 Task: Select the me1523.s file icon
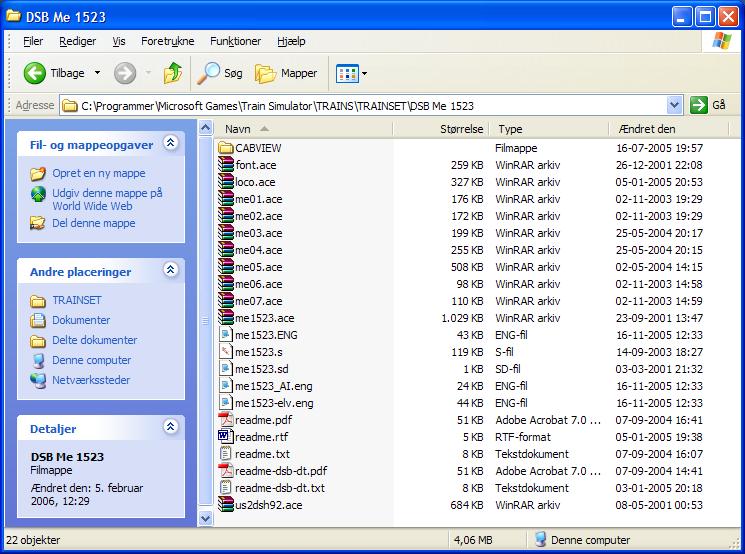226,352
